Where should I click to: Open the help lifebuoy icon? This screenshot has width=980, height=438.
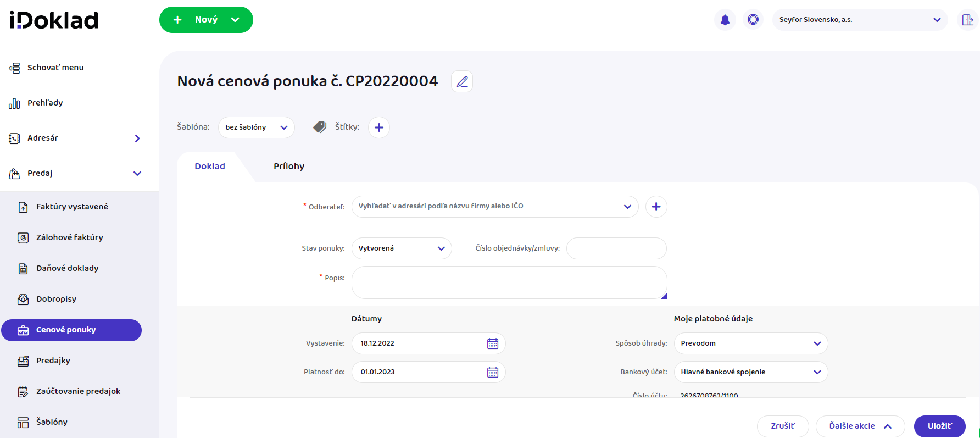(x=753, y=20)
